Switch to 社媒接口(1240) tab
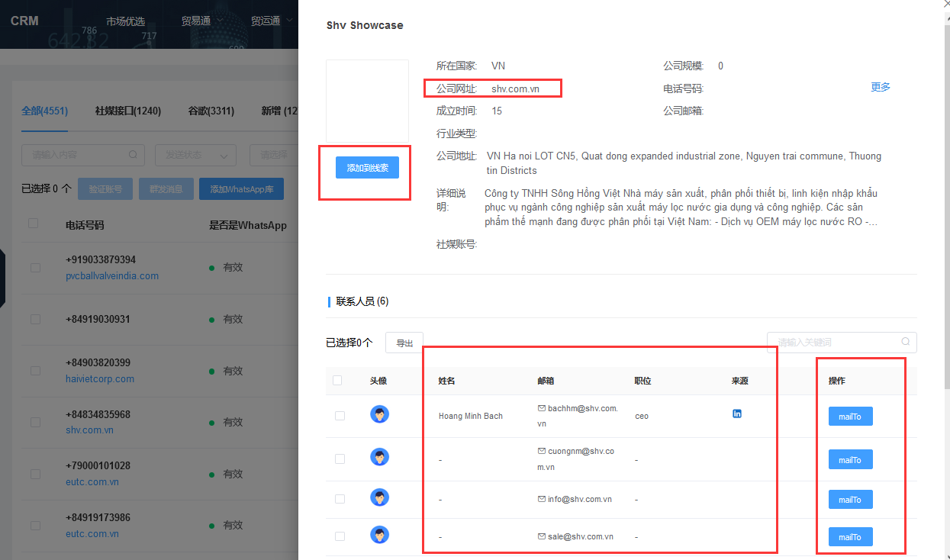Image resolution: width=950 pixels, height=560 pixels. (x=128, y=111)
